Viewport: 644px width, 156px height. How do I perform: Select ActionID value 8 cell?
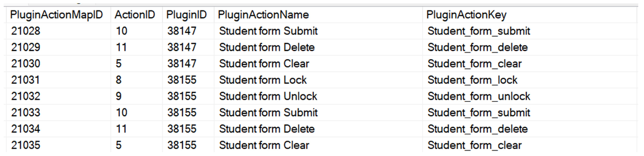(119, 80)
